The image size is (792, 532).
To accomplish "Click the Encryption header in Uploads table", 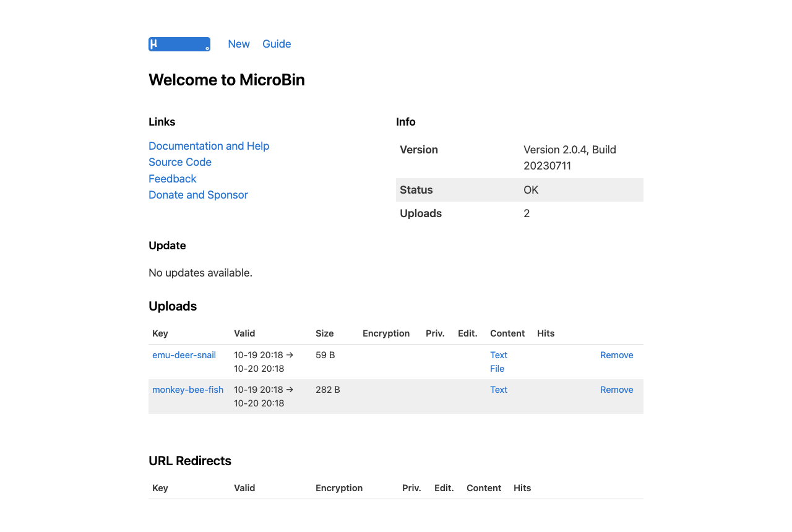I will (386, 333).
